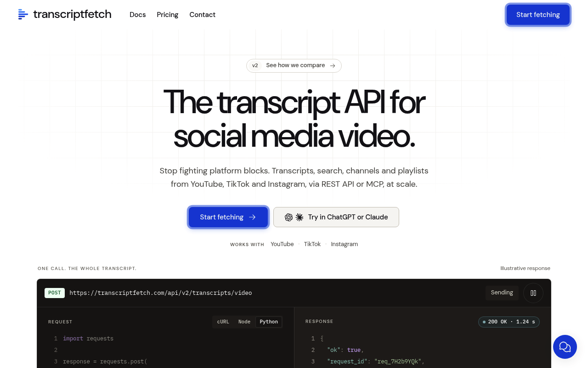Open the Docs menu item
This screenshot has width=588, height=368.
pos(138,15)
